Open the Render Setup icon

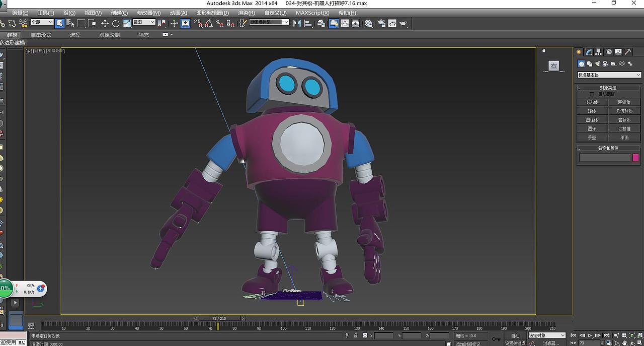tap(381, 23)
